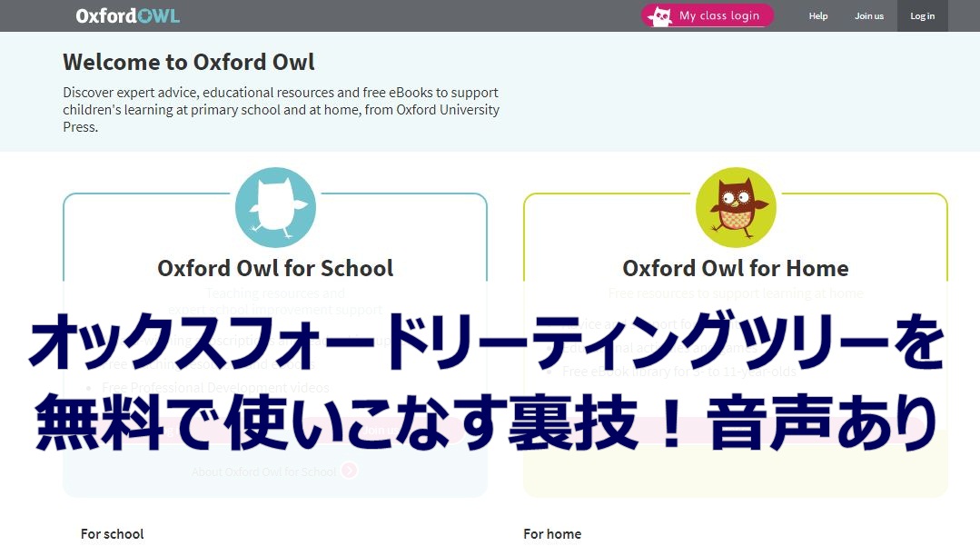Viewport: 980px width, 556px height.
Task: Open the Oxford Owl for School heading
Action: 275,268
